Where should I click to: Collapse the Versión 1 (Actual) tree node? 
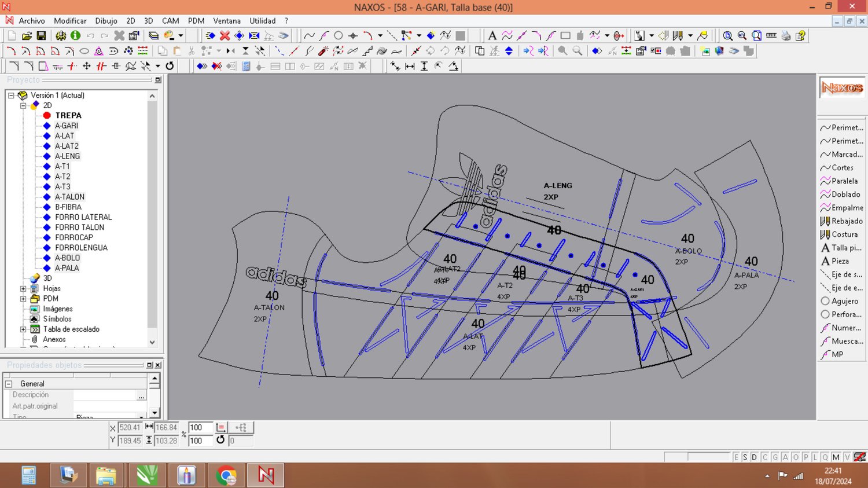point(11,95)
